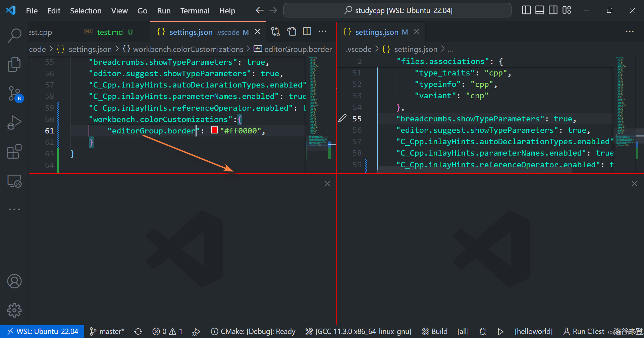The width and height of the screenshot is (644, 338).
Task: Close the right group settings.json tab
Action: coord(417,32)
